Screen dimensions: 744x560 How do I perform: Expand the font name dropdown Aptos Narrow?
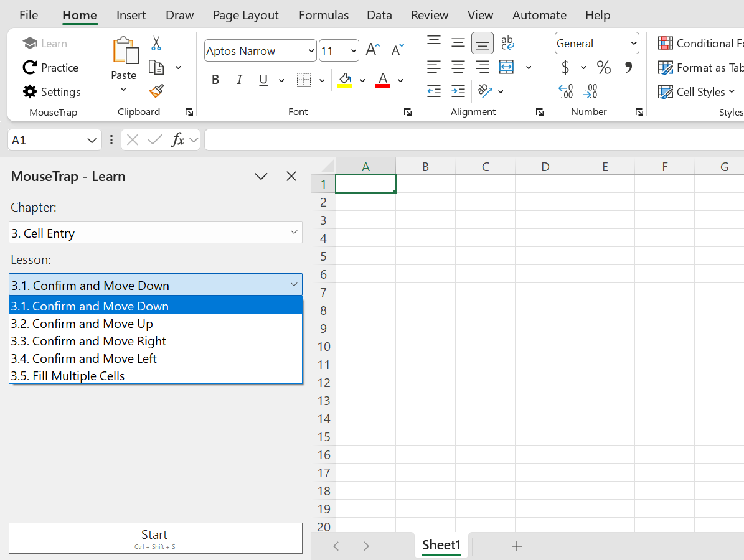click(311, 51)
